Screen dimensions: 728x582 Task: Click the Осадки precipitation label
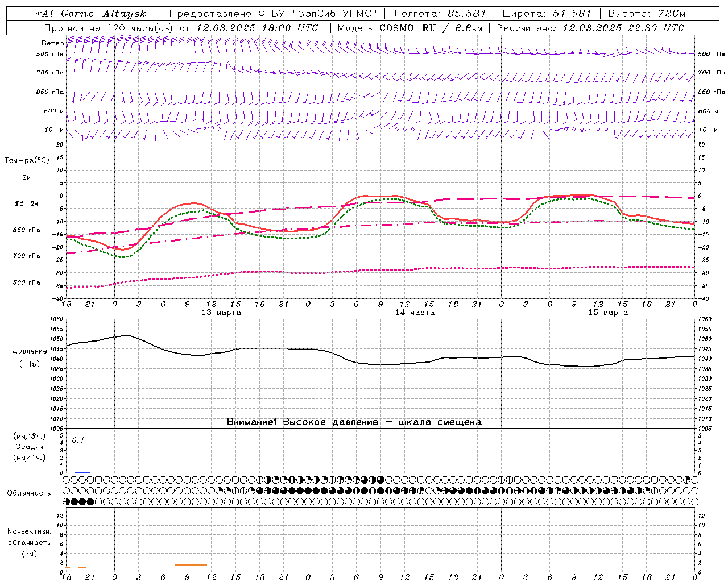pyautogui.click(x=29, y=447)
